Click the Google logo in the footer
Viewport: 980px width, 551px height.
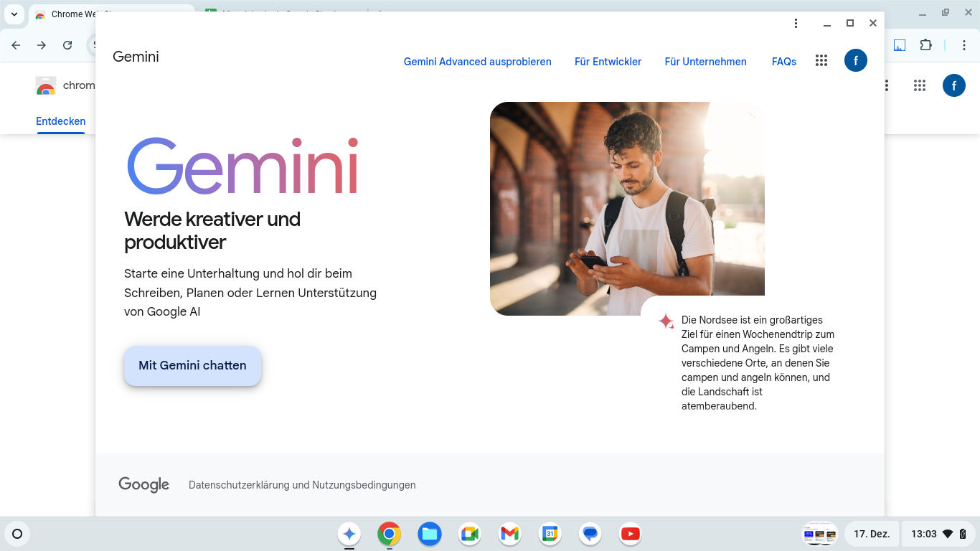pos(143,485)
